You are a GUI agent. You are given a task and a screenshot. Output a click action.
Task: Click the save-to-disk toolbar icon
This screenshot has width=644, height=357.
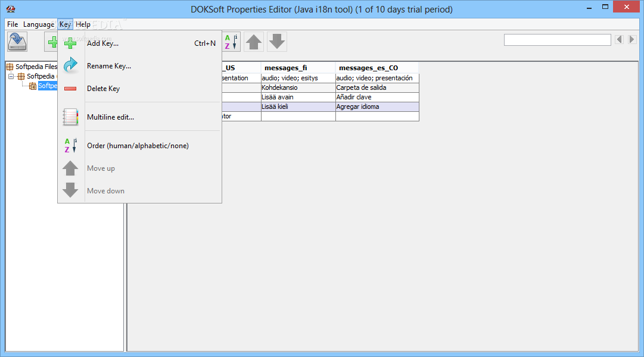(x=17, y=42)
